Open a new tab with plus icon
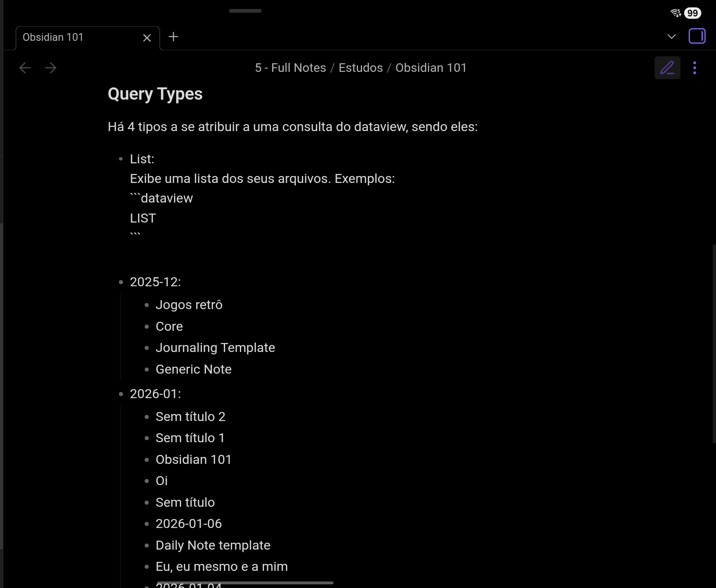 pyautogui.click(x=173, y=37)
